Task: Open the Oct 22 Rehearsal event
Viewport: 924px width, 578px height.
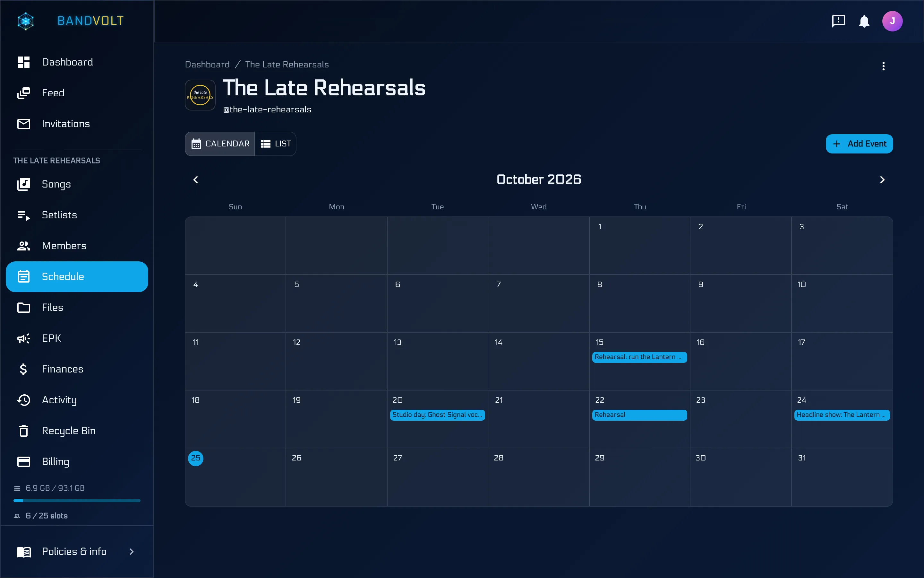Action: (639, 415)
